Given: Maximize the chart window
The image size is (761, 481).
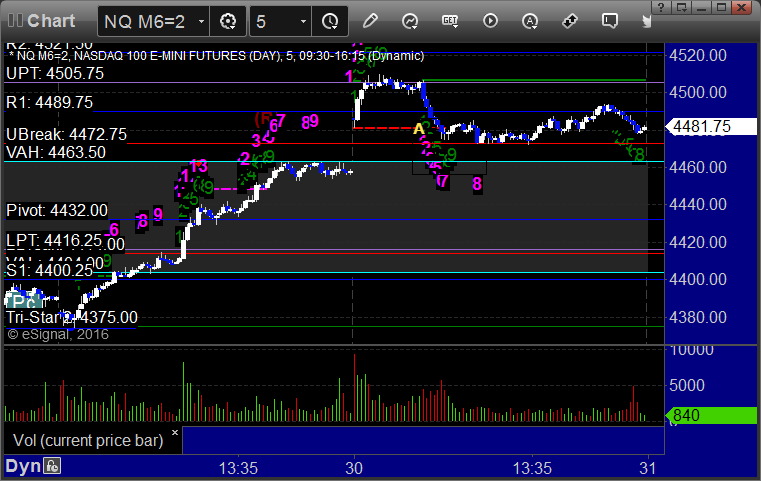Looking at the screenshot, I should coord(722,7).
